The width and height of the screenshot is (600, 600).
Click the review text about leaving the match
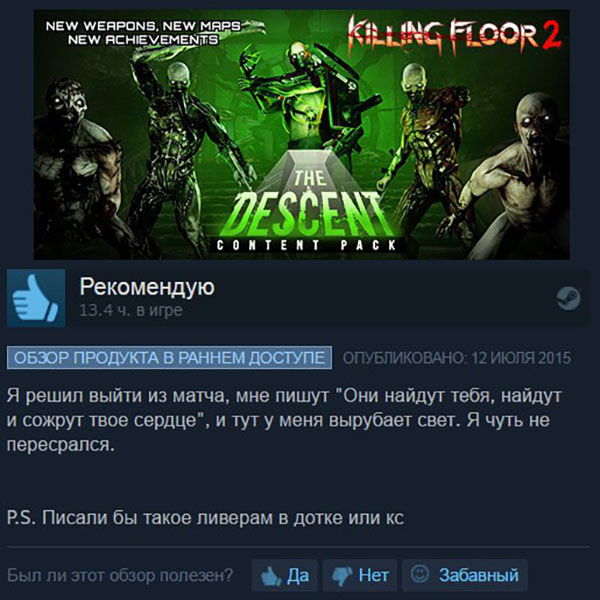click(x=284, y=420)
